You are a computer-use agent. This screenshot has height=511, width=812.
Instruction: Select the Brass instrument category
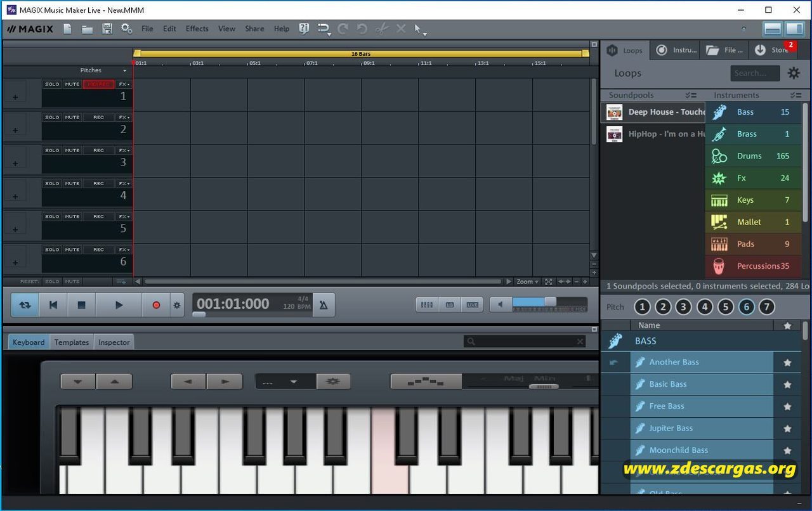coord(753,134)
